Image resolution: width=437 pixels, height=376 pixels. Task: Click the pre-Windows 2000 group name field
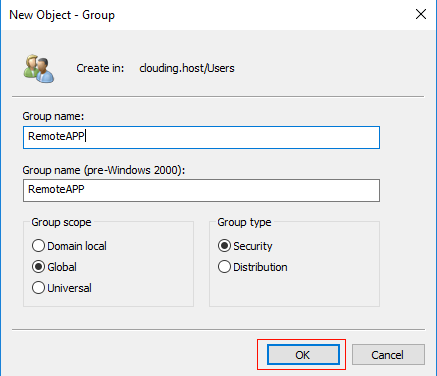(201, 190)
